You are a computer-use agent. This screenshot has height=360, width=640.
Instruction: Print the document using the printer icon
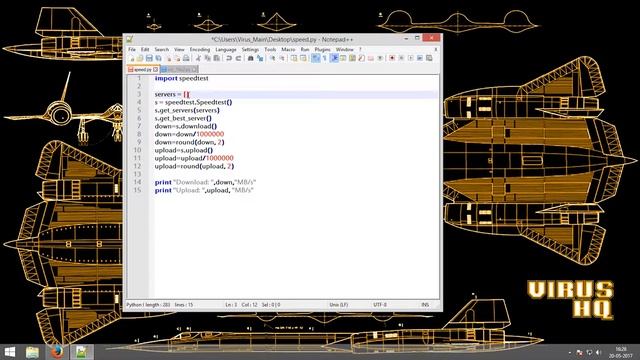pos(187,58)
